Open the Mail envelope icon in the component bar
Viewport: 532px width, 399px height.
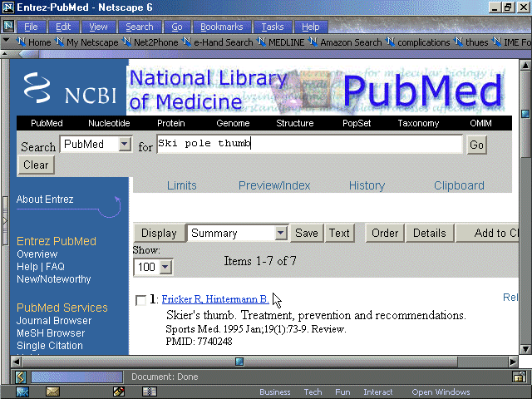52,392
